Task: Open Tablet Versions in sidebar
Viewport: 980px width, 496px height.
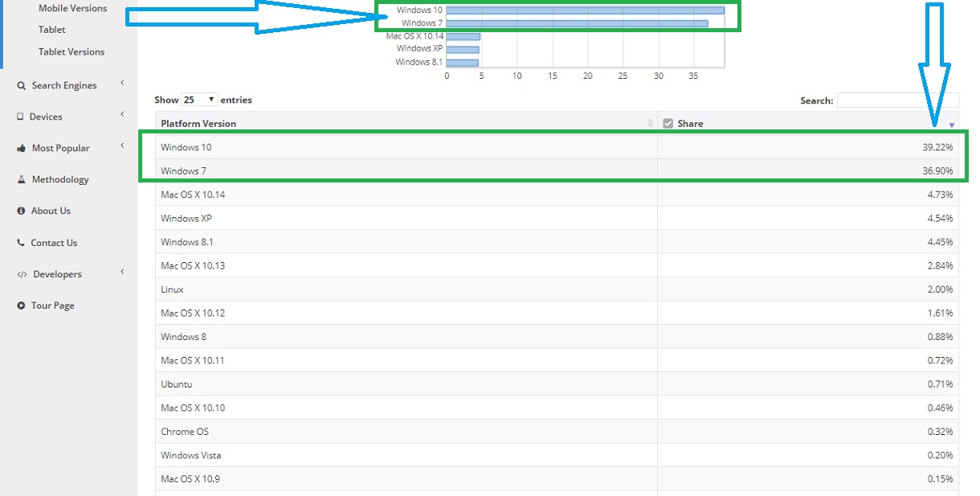Action: [71, 51]
